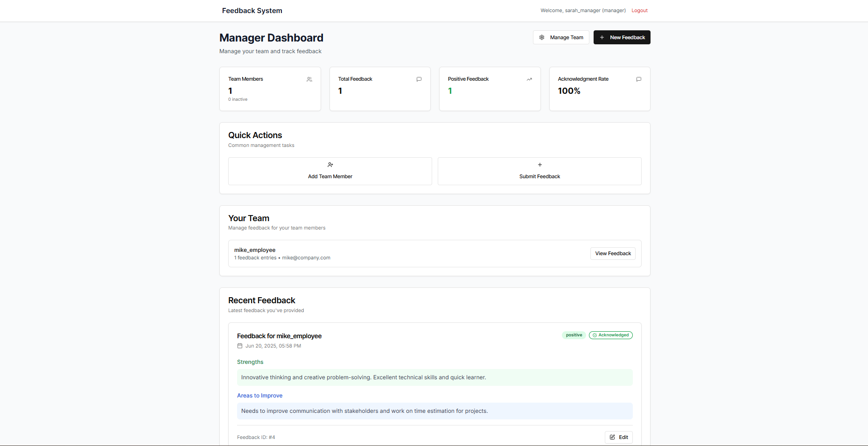Image resolution: width=868 pixels, height=446 pixels.
Task: Toggle the checkmark inside the Acknowledged badge
Action: tap(595, 335)
